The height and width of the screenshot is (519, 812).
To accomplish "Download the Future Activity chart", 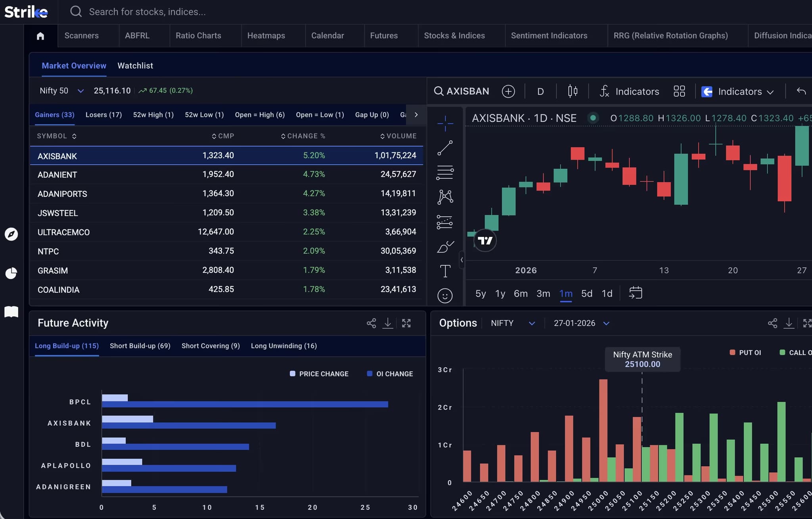I will (388, 323).
